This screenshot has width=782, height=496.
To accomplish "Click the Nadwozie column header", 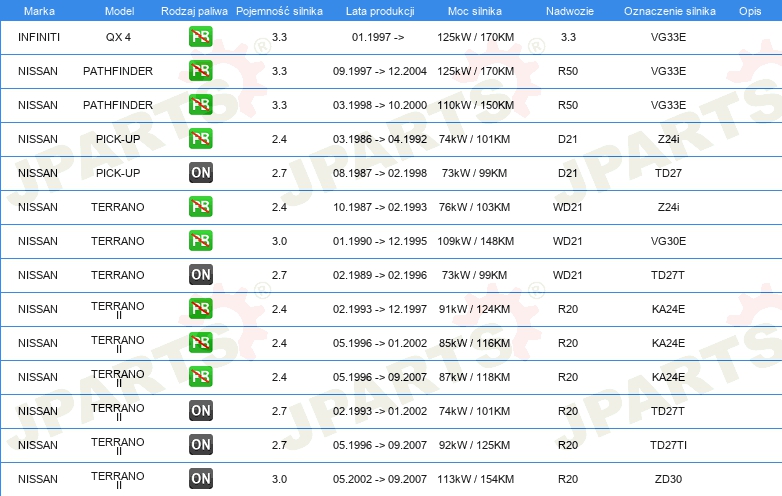I will coord(570,11).
